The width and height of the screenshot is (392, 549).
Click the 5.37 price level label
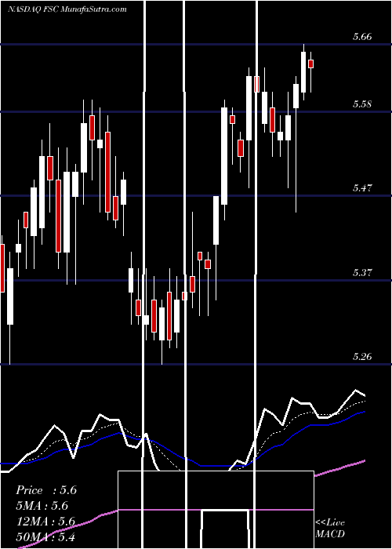pos(362,272)
